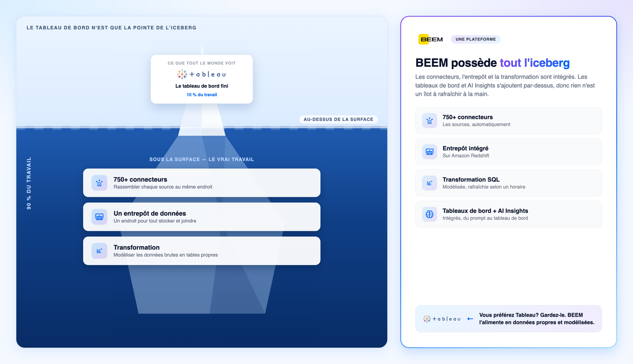Click the connectors icon in BEEM panel's 750+ connecteurs row
633x364 pixels.
[429, 120]
